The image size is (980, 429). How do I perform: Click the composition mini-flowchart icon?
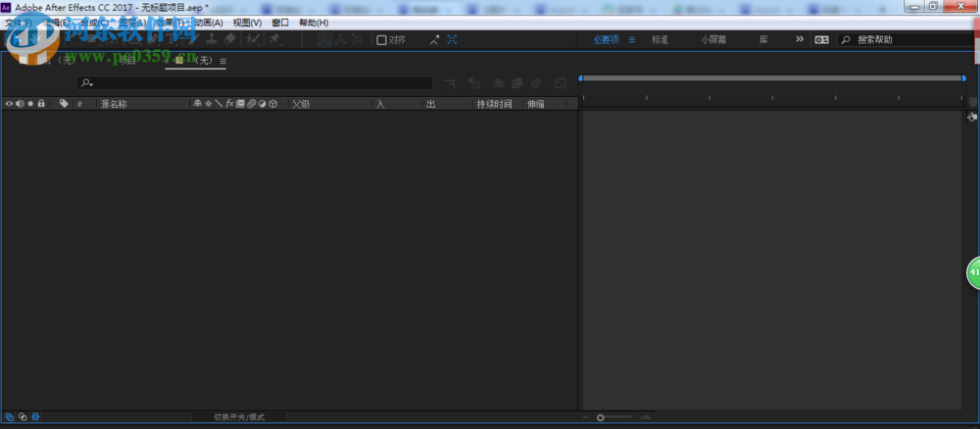pos(450,82)
